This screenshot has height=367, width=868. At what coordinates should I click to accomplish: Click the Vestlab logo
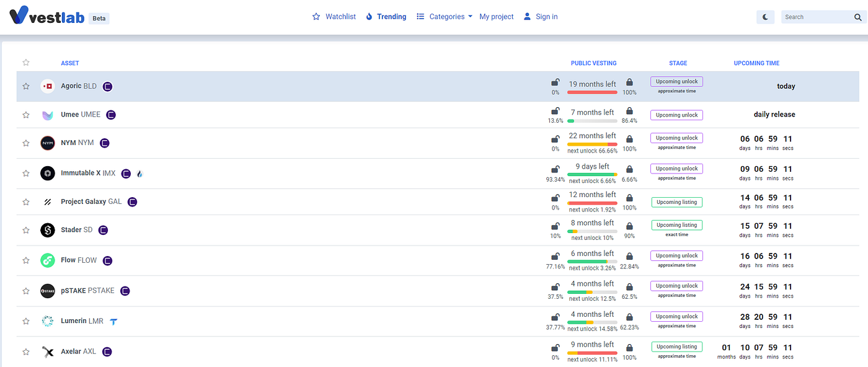[x=47, y=15]
